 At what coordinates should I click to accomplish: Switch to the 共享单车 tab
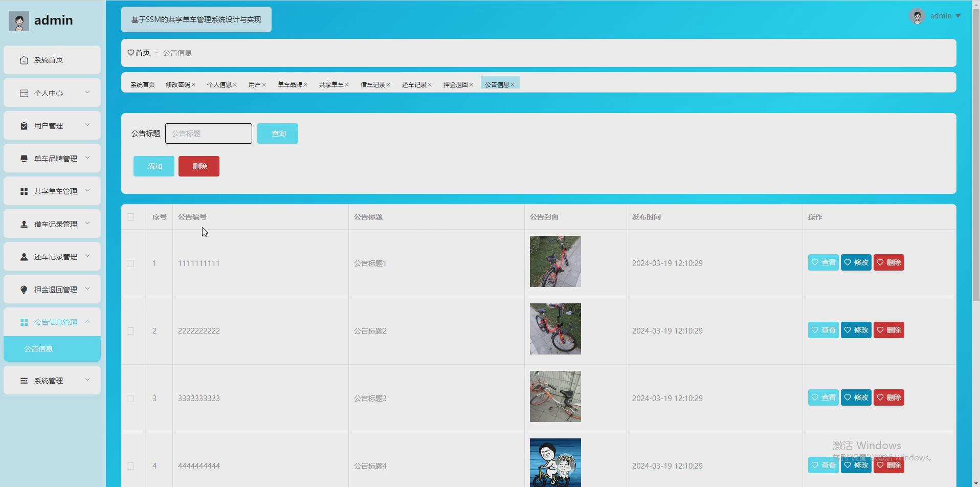point(330,84)
